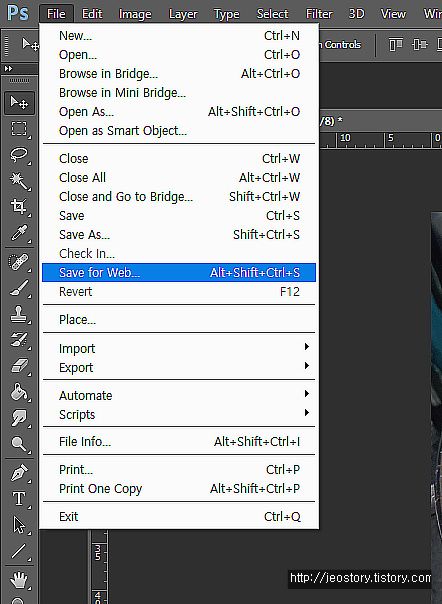Select the Smudge tool
Viewport: 442px width, 604px height.
pos(19,418)
